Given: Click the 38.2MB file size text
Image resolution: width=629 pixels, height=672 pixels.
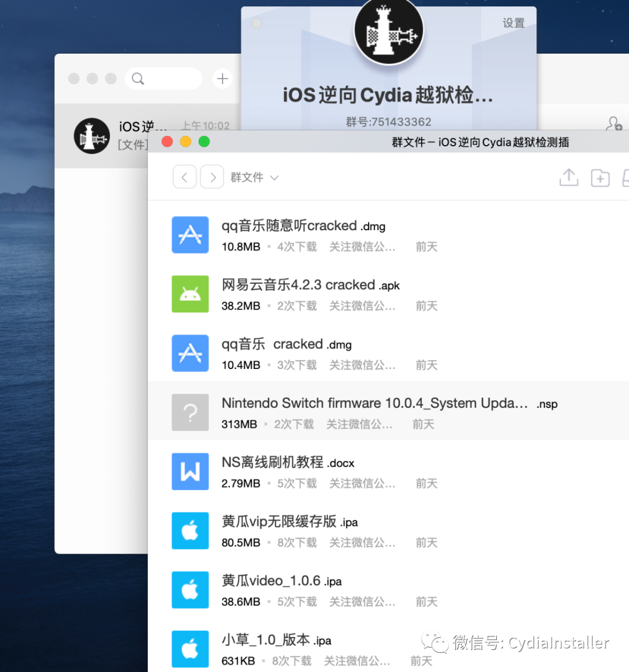Looking at the screenshot, I should [x=241, y=306].
